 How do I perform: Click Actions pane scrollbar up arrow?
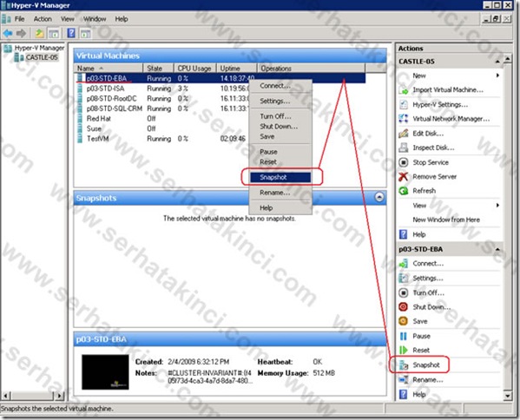click(x=507, y=59)
